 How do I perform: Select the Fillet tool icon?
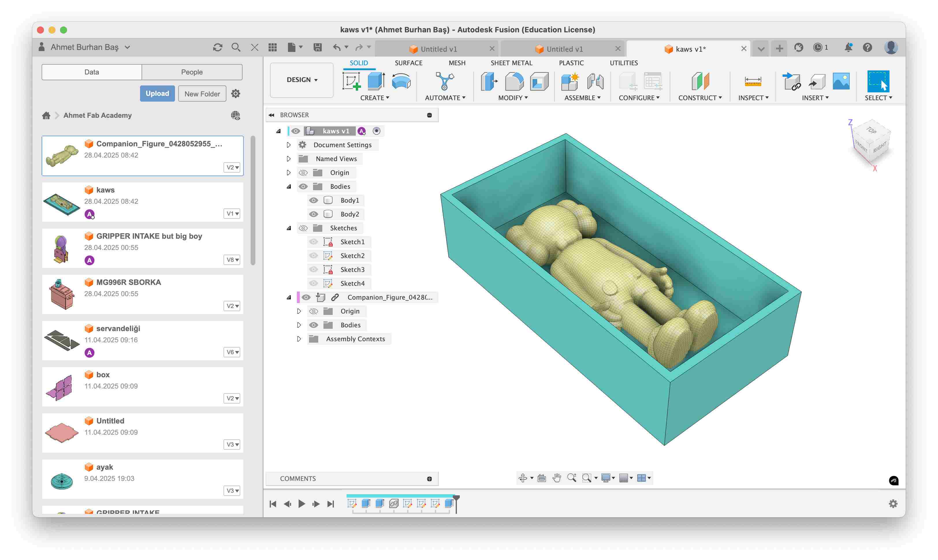coord(514,81)
